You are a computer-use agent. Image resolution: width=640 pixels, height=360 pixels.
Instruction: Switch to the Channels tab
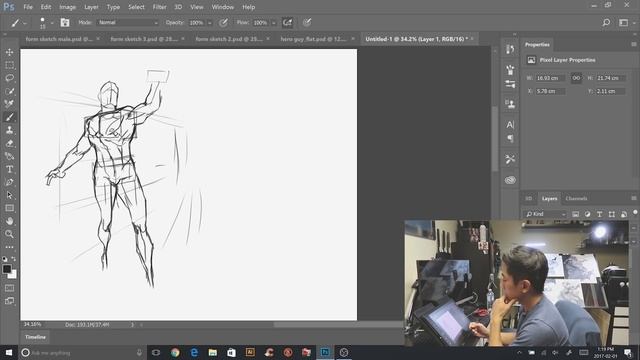pyautogui.click(x=576, y=199)
